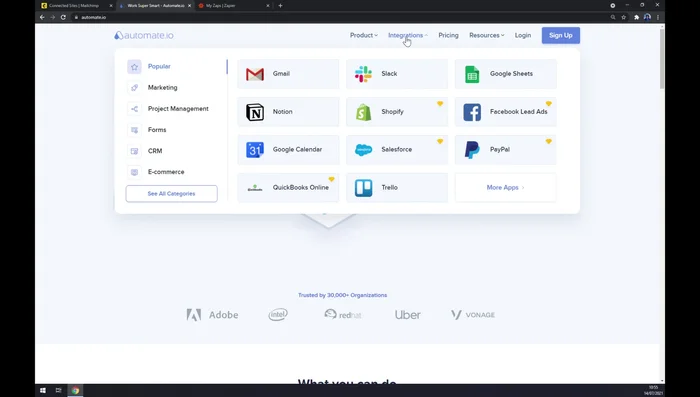Open the Windows Start menu

(x=43, y=390)
